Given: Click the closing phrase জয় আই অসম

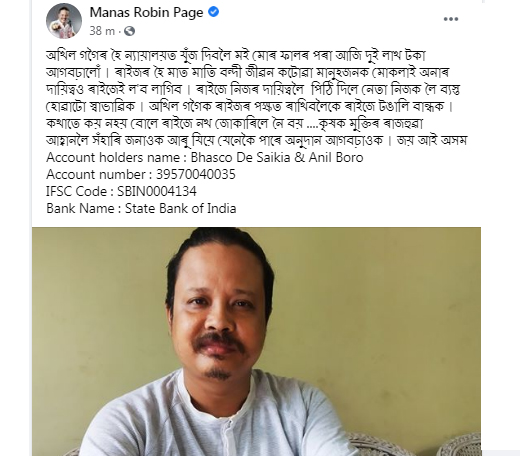Looking at the screenshot, I should 432,140.
